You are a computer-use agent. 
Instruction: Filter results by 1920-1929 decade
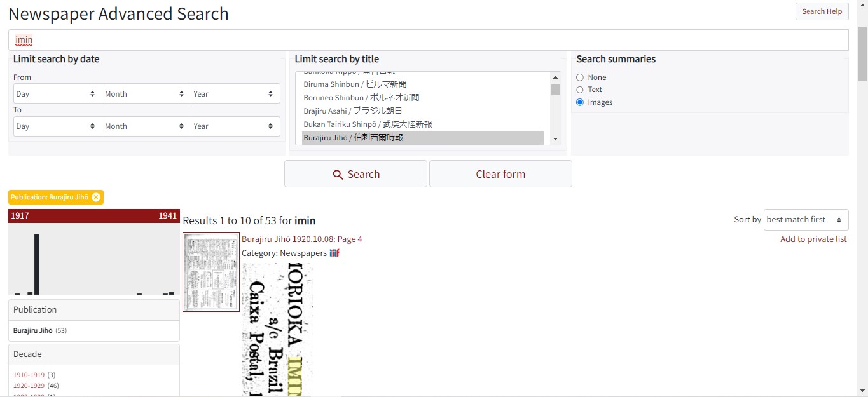tap(29, 386)
